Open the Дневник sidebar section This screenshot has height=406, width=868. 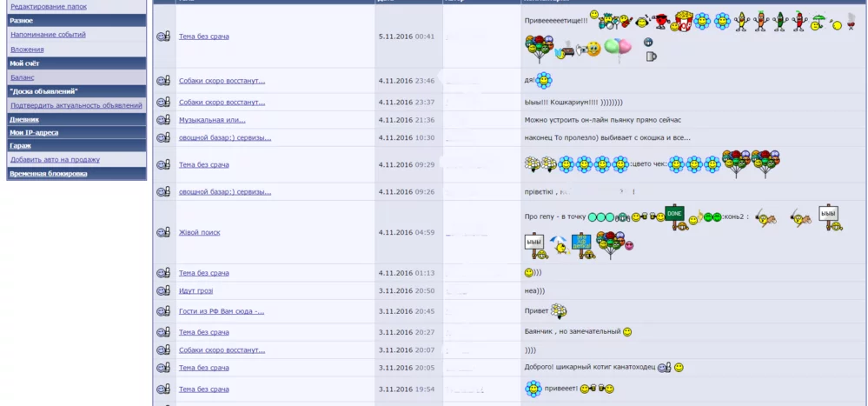tap(24, 119)
